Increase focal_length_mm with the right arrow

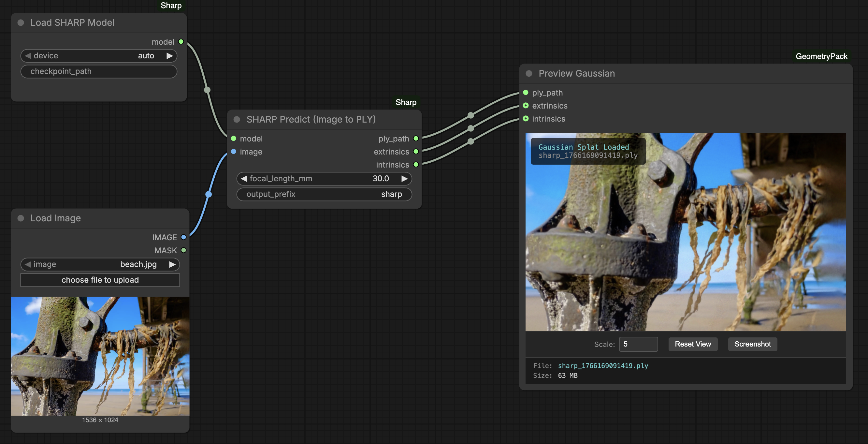click(x=404, y=179)
